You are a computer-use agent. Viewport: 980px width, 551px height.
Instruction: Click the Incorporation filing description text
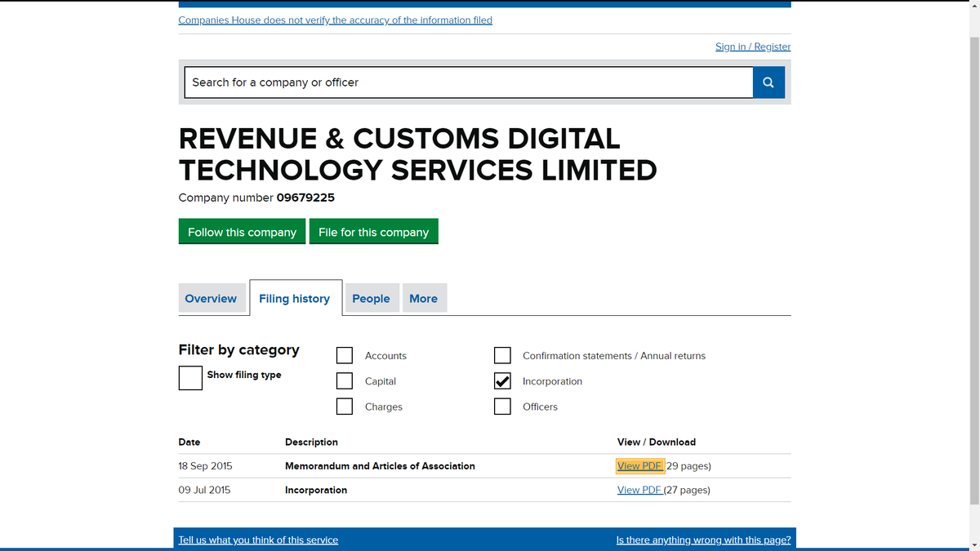[316, 490]
